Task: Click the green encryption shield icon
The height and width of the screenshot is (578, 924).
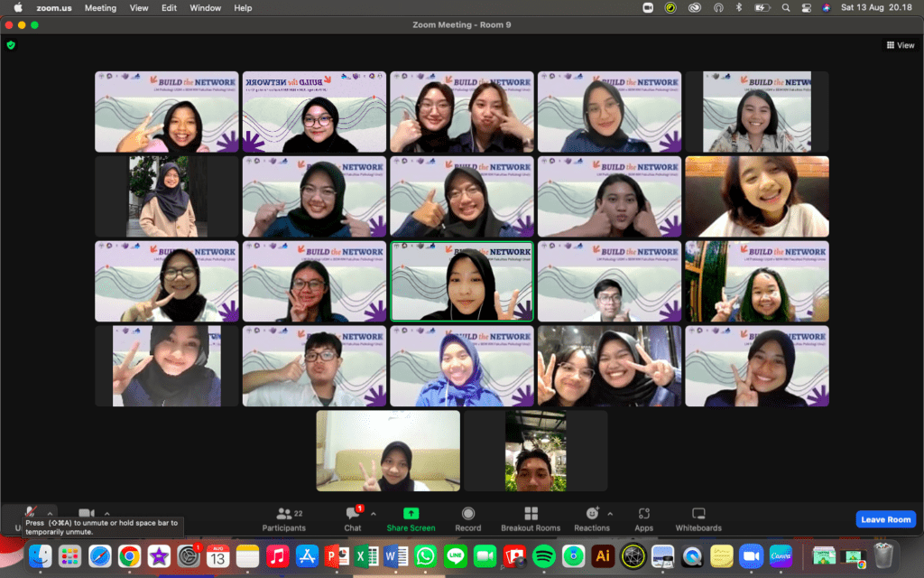Action: click(x=11, y=44)
